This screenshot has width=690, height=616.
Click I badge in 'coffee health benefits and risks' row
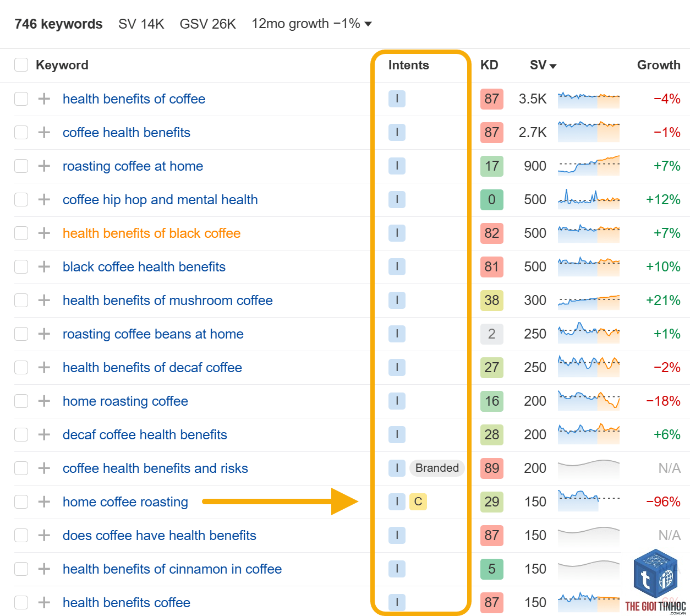(397, 468)
